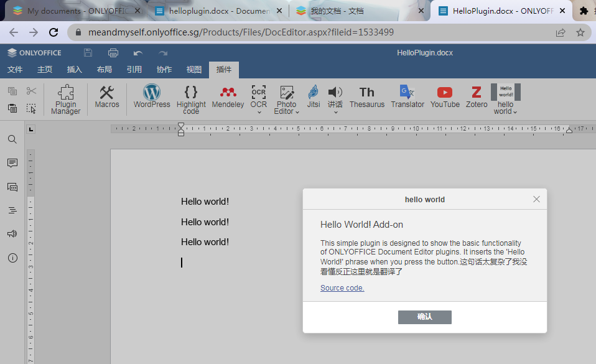Open the Source code link

pos(342,288)
